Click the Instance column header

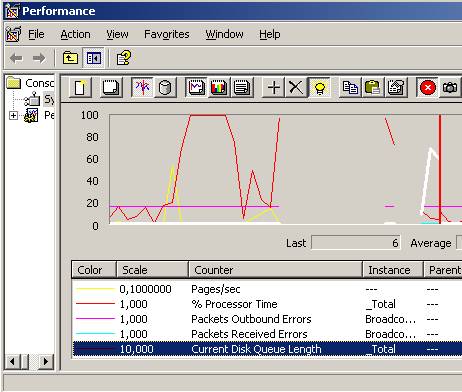pos(393,270)
